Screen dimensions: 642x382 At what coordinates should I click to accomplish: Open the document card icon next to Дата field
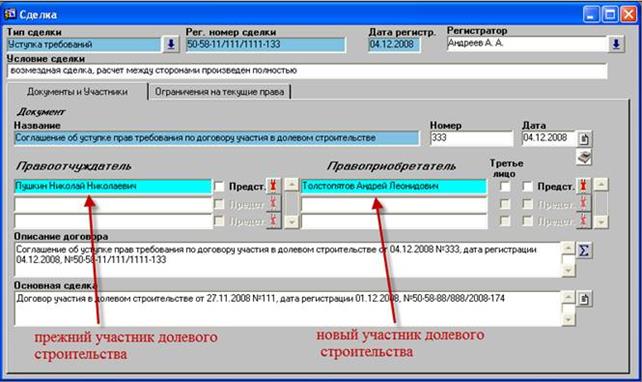click(x=584, y=139)
